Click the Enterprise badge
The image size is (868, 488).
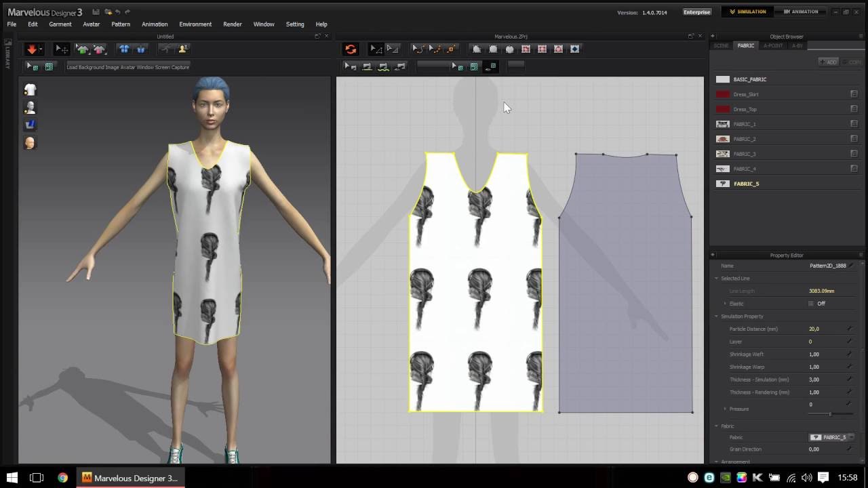tap(696, 12)
